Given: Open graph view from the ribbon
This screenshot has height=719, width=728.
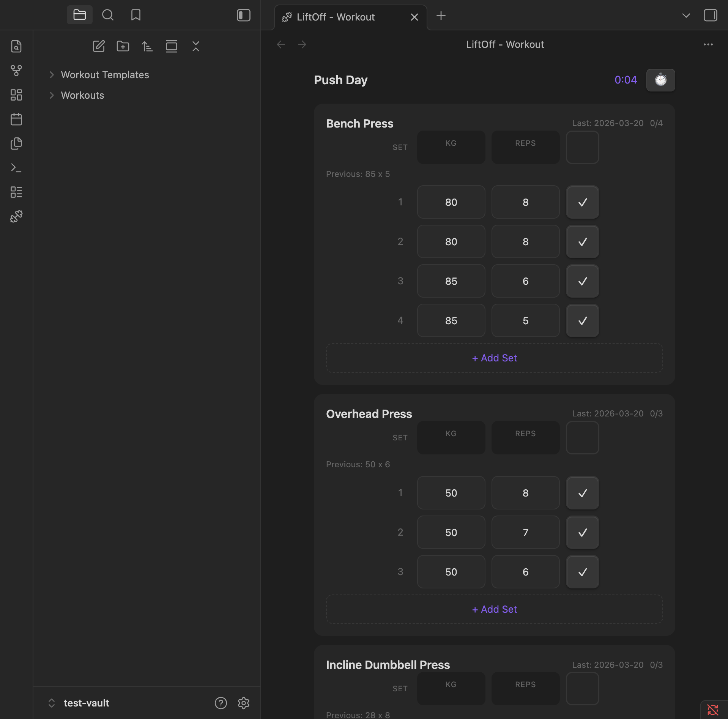Looking at the screenshot, I should (x=16, y=71).
